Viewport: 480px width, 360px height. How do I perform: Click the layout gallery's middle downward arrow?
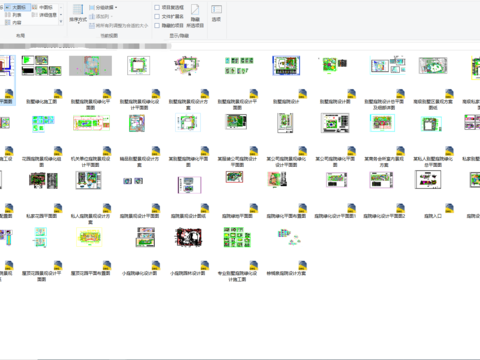61,15
